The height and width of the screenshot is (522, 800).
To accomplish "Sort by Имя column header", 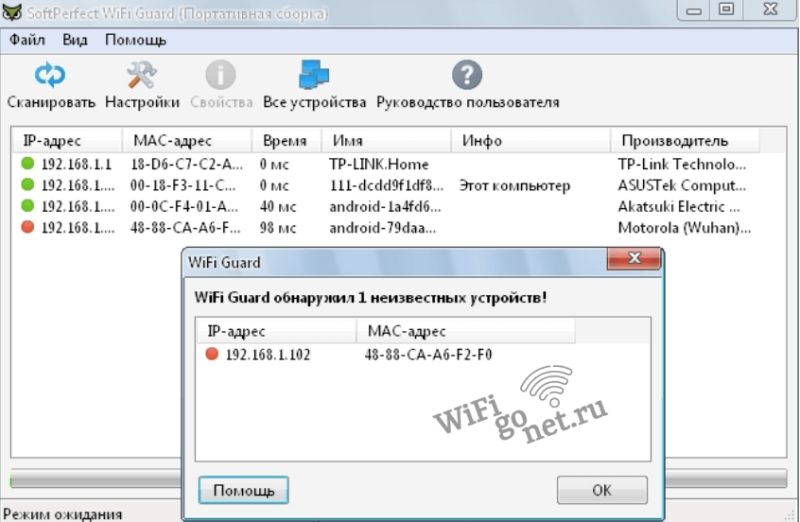I will click(386, 140).
